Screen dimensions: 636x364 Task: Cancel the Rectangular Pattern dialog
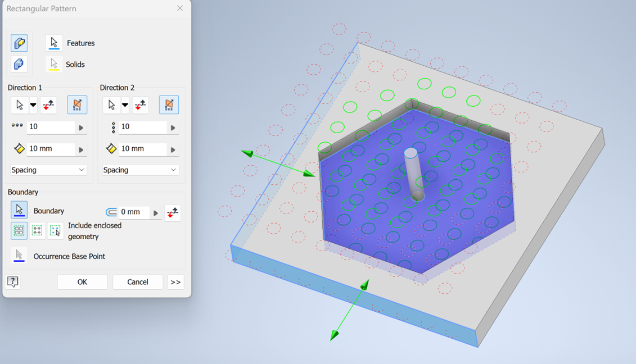click(138, 282)
